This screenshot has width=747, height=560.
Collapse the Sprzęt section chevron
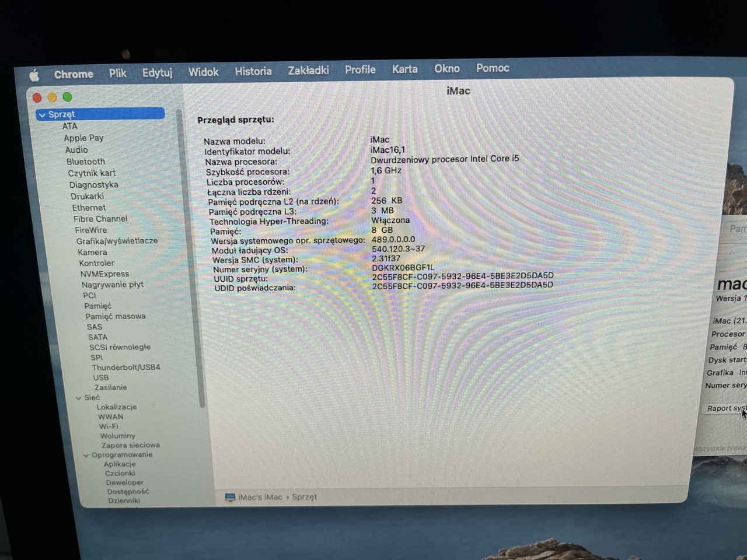tap(42, 115)
